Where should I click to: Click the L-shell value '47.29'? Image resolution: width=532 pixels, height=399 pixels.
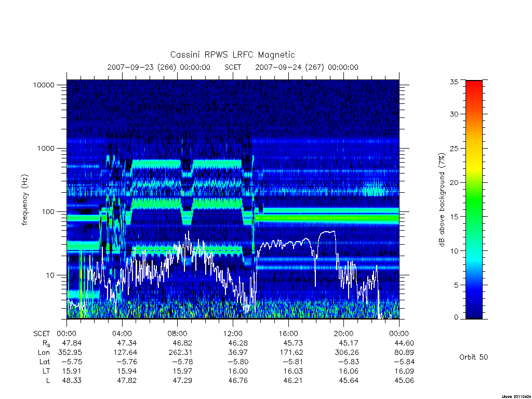click(x=182, y=381)
